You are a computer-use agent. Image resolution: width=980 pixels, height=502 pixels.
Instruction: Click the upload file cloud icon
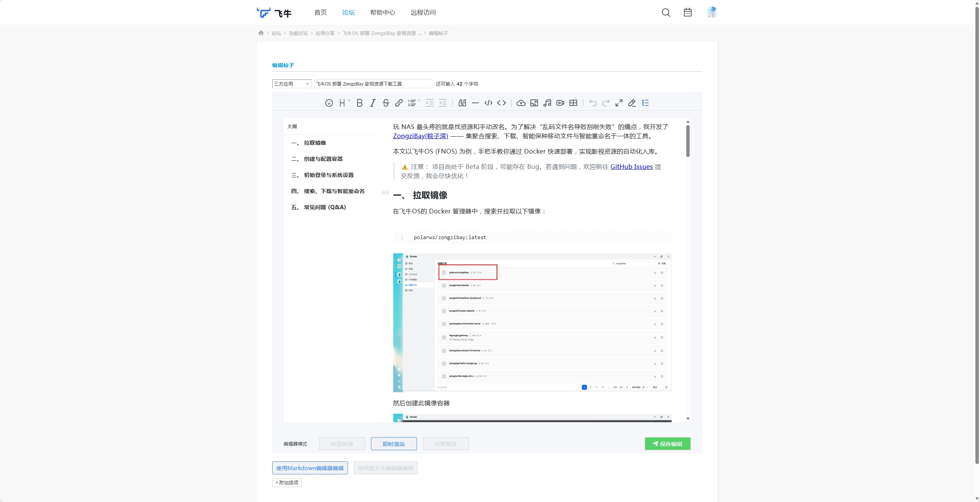[x=521, y=103]
